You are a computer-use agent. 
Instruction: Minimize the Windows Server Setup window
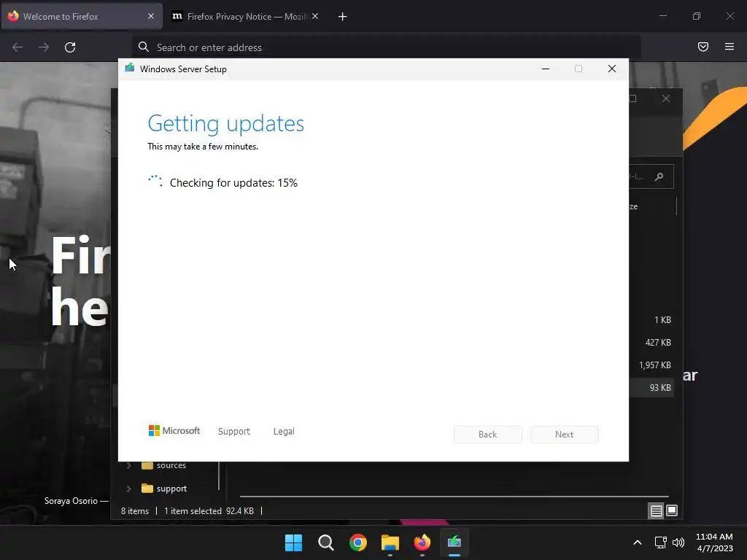click(x=546, y=69)
